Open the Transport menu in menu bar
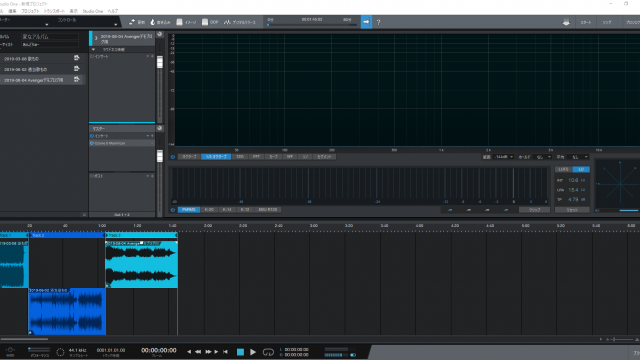640x360 pixels. 54,11
